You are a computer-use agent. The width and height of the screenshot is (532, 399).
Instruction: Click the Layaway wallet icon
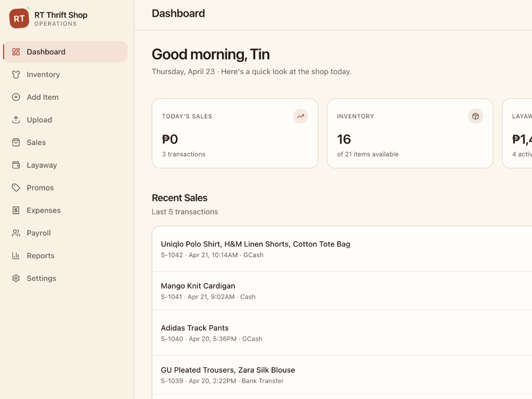pos(16,164)
